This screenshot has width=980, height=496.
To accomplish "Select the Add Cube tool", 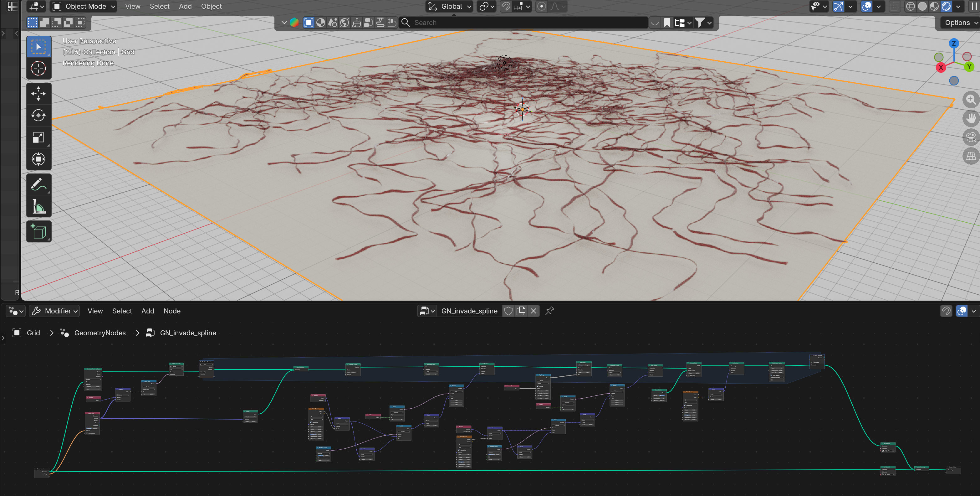I will (x=38, y=231).
